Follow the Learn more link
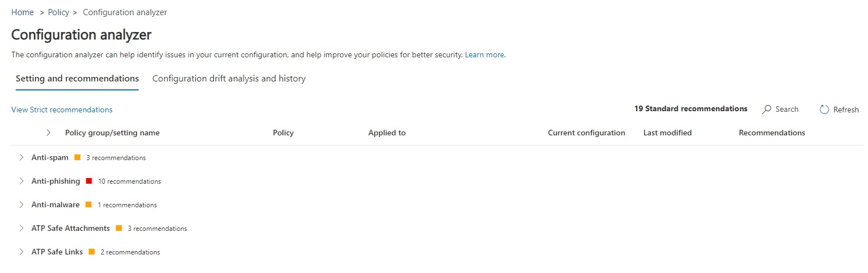This screenshot has width=868, height=273. tap(485, 55)
